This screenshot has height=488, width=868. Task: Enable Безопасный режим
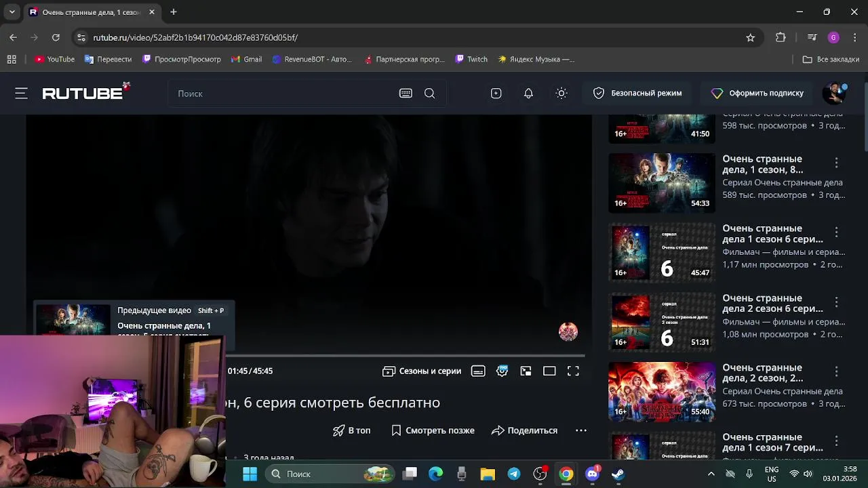click(x=637, y=94)
